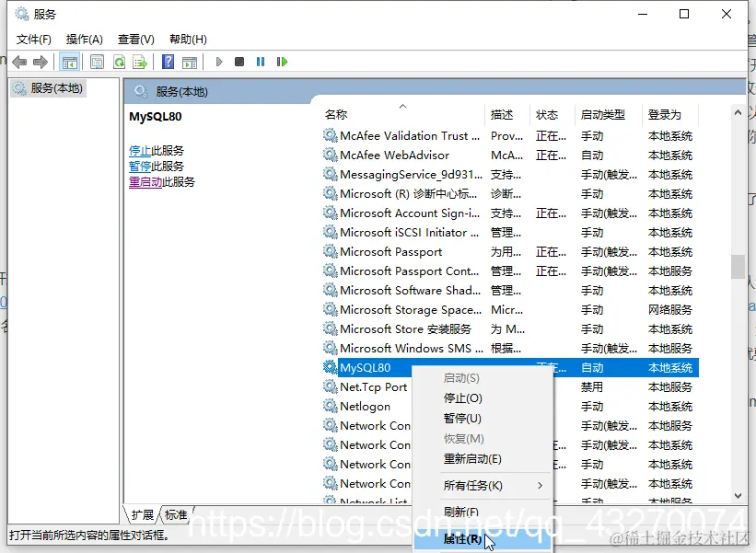Open the 文件(F) menu

[x=34, y=40]
